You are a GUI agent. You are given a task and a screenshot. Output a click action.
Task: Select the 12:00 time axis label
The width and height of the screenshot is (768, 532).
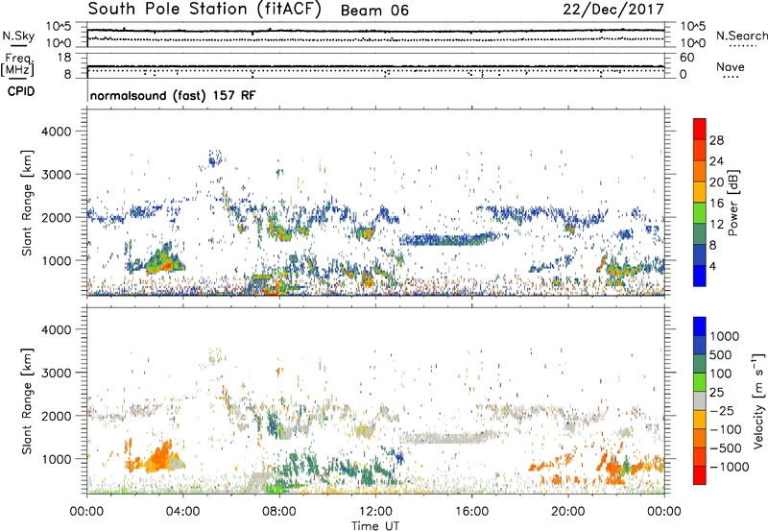[x=375, y=512]
